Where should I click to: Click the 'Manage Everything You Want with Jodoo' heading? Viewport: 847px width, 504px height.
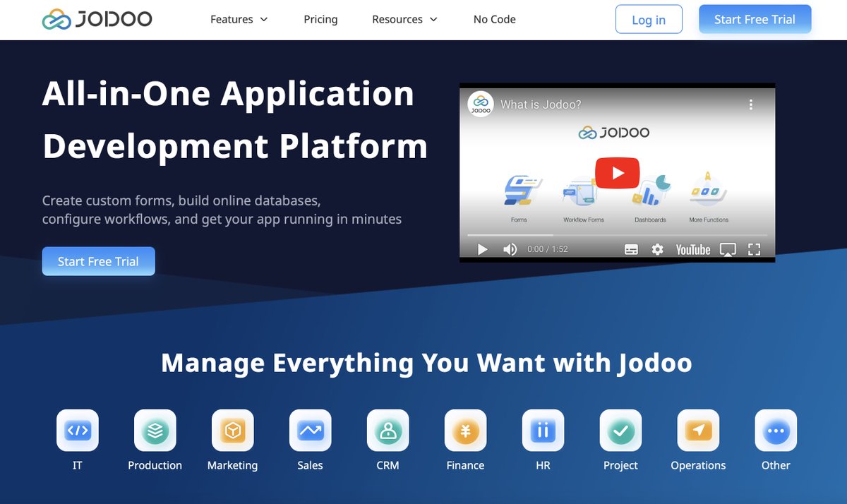click(426, 363)
